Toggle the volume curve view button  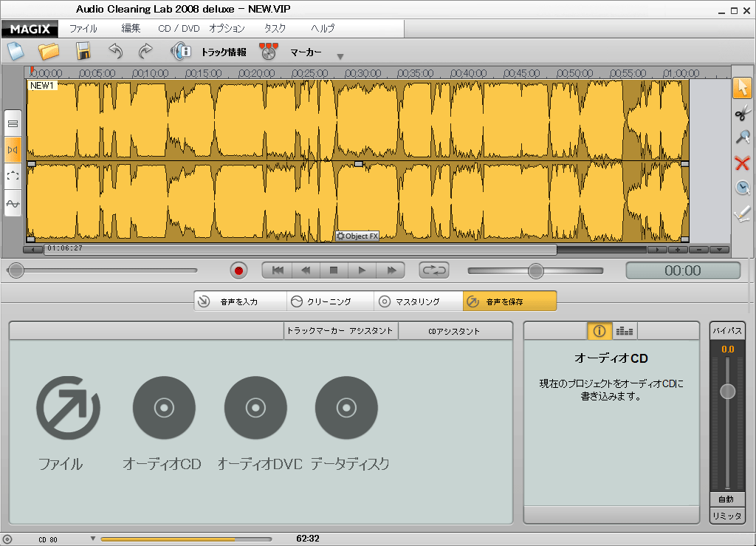13,203
